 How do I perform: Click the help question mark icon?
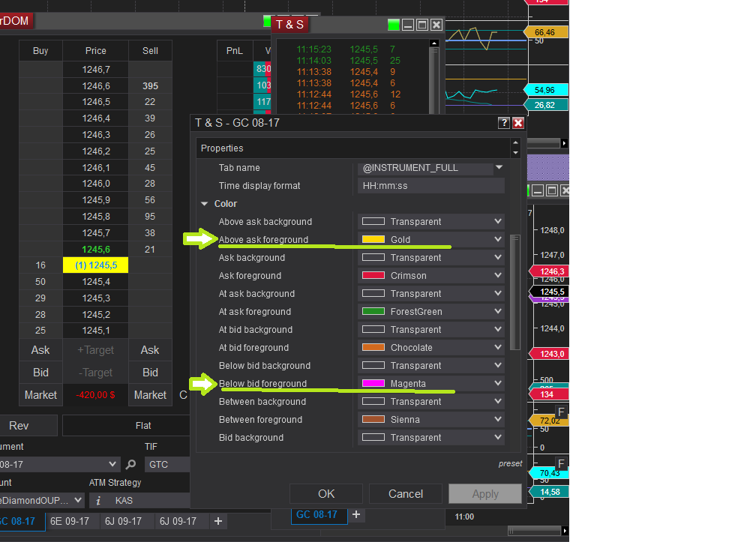[x=503, y=123]
